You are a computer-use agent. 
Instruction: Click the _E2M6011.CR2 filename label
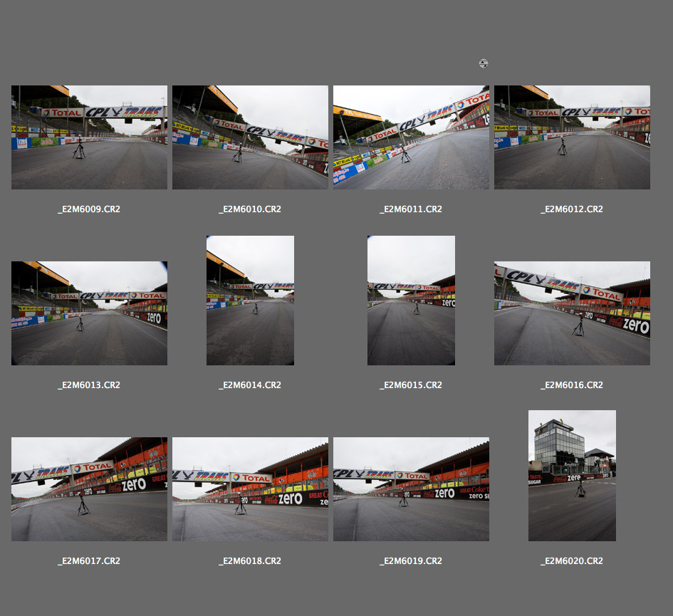(x=411, y=209)
